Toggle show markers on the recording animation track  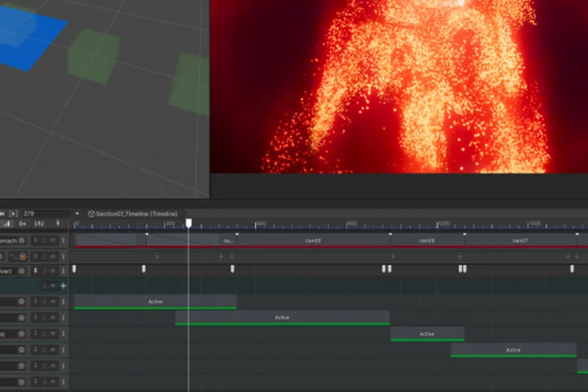click(35, 256)
